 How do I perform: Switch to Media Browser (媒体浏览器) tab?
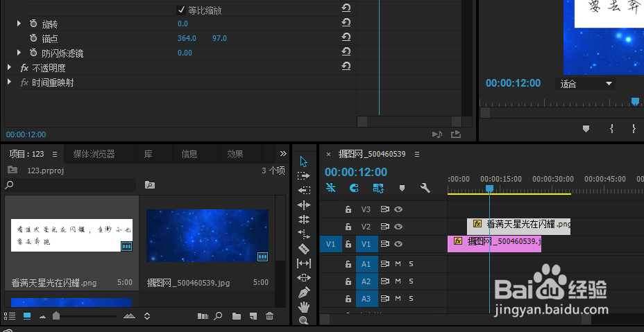[94, 154]
